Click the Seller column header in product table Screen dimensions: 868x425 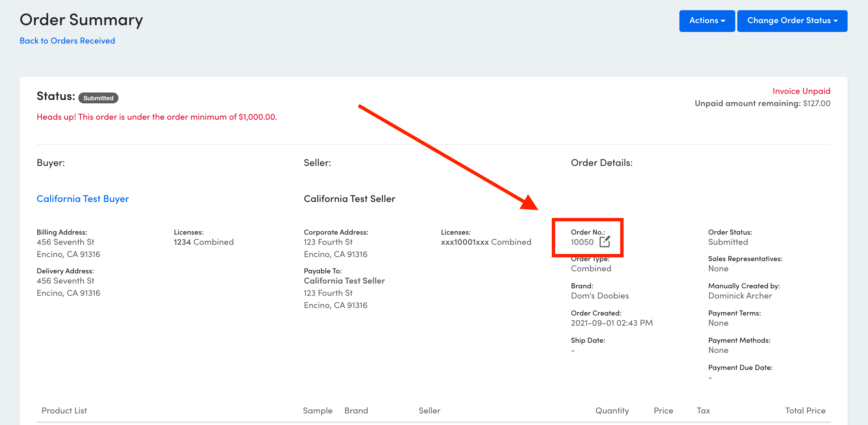[430, 411]
